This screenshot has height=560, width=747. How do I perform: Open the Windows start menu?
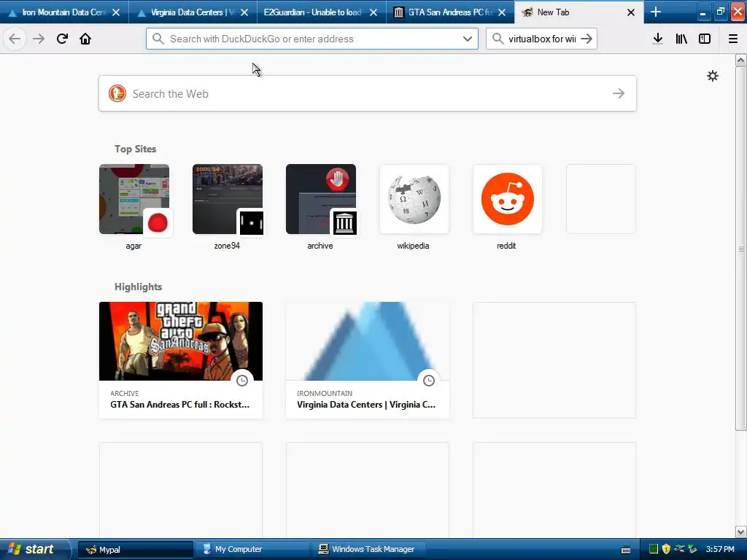(x=35, y=549)
